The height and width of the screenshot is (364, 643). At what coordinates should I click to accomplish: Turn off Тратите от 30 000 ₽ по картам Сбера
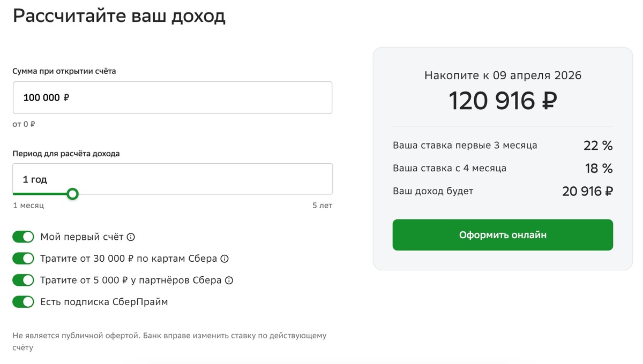[23, 258]
